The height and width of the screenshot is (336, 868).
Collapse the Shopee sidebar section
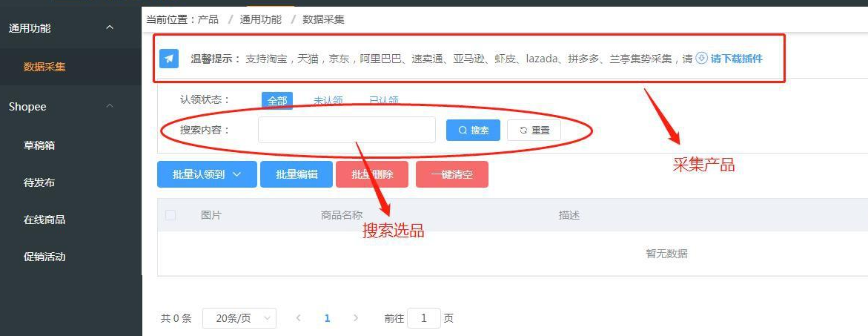point(110,106)
